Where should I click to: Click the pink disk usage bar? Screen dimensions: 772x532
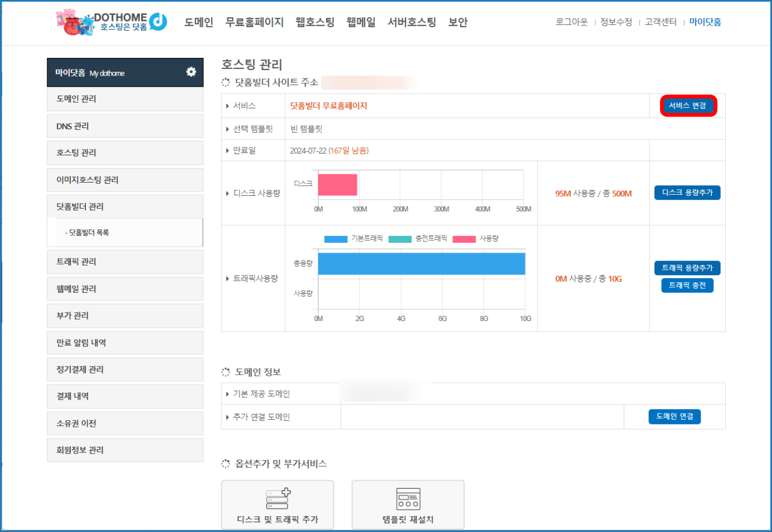338,185
